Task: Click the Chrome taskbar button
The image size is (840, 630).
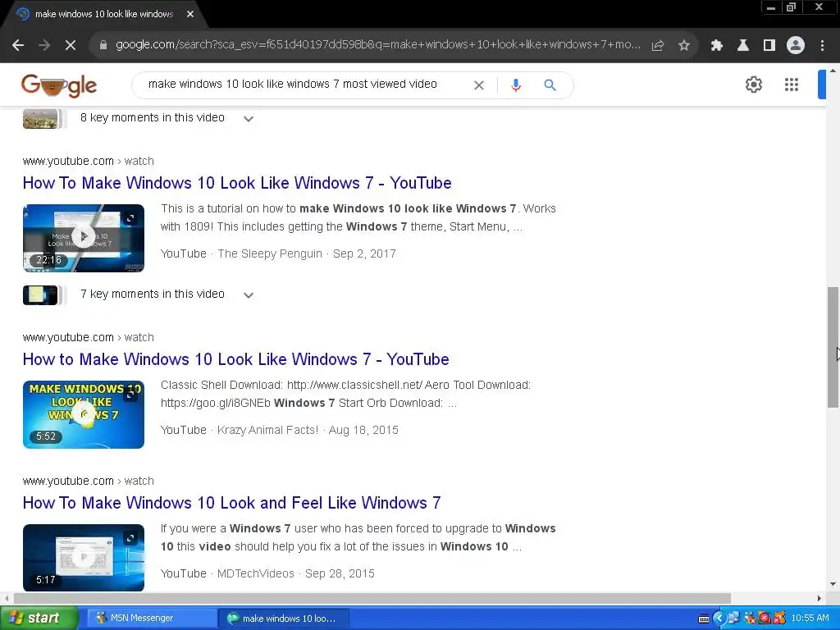Action: coord(284,619)
